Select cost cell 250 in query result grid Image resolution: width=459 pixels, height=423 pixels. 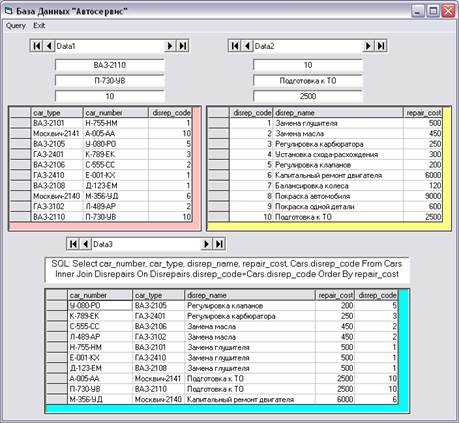click(335, 316)
